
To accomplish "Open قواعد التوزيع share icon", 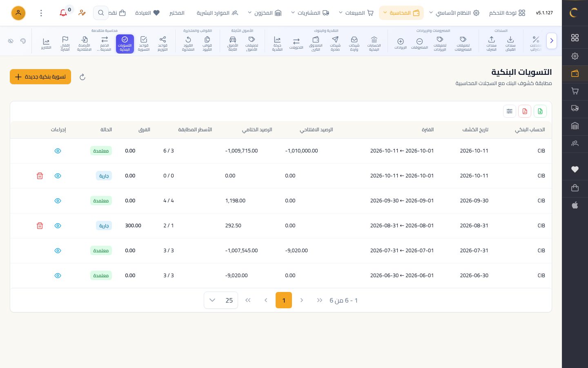I will [163, 44].
